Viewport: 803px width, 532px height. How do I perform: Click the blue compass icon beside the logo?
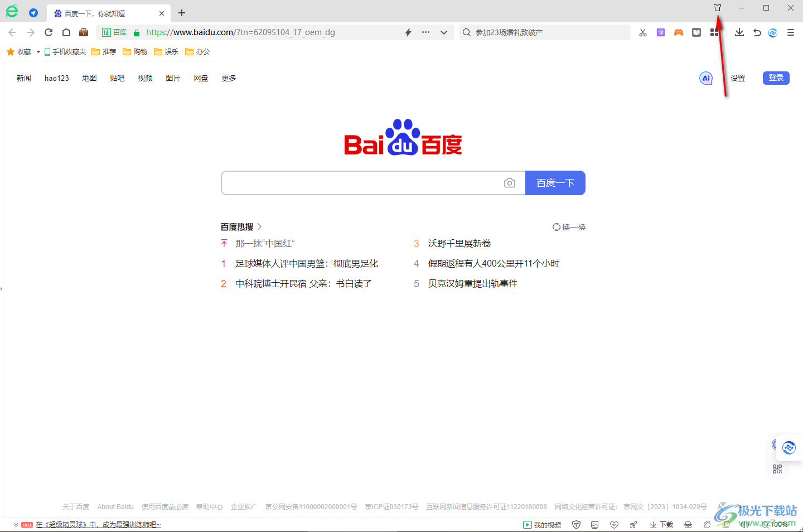click(x=33, y=13)
